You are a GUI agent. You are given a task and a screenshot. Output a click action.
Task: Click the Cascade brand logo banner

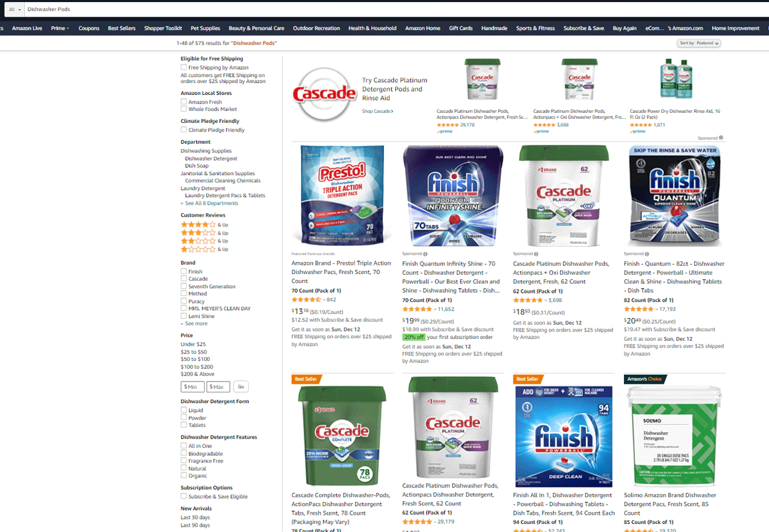(x=324, y=94)
